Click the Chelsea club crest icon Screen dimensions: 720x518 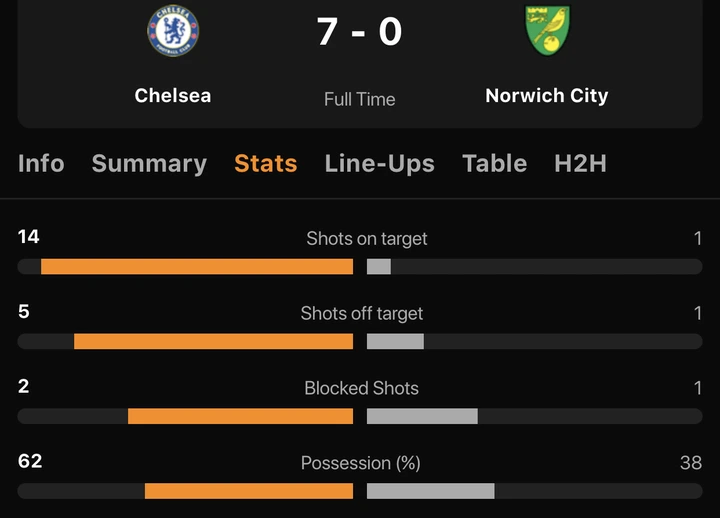(x=173, y=31)
